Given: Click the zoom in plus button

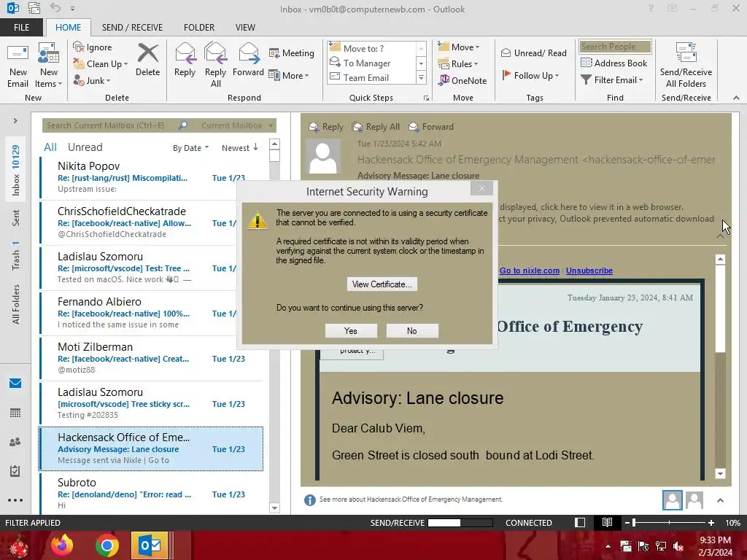Looking at the screenshot, I should (711, 523).
